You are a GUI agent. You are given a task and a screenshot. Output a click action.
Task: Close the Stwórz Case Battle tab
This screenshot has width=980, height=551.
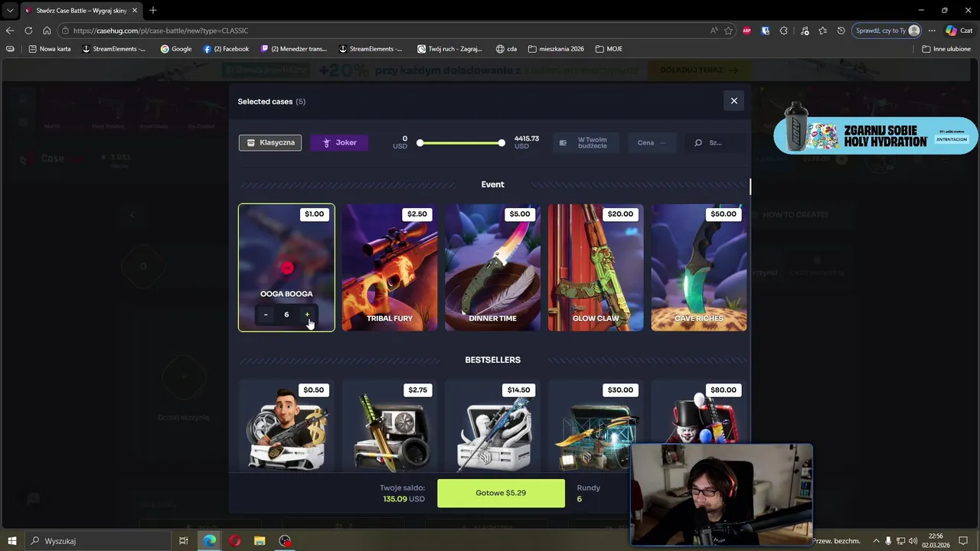(135, 11)
